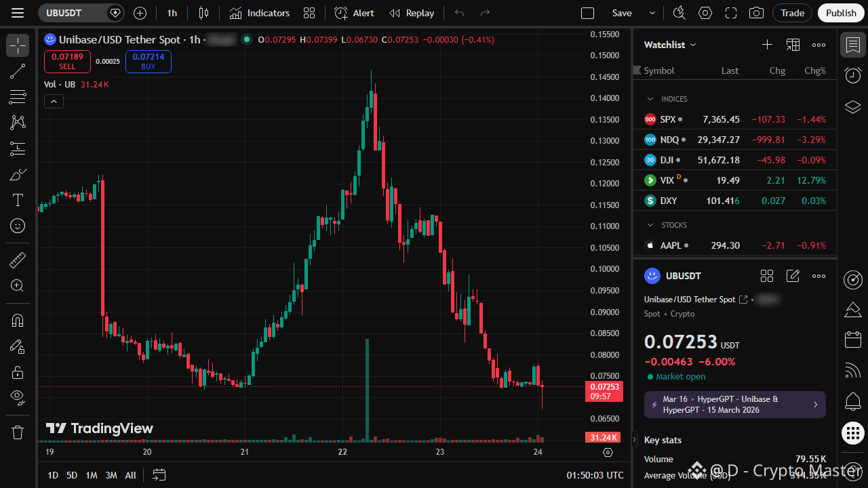The width and height of the screenshot is (868, 488).
Task: Open the Save options dropdown arrow
Action: (x=652, y=13)
